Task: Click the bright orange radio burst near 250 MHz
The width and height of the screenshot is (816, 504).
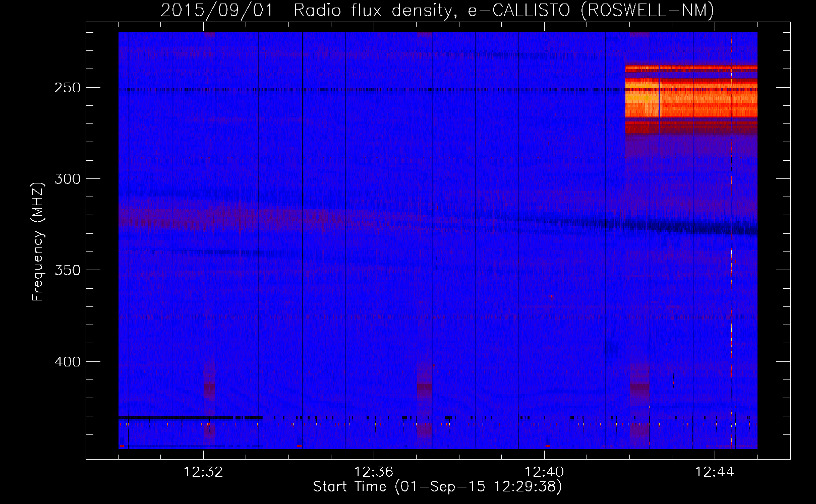Action: (691, 100)
